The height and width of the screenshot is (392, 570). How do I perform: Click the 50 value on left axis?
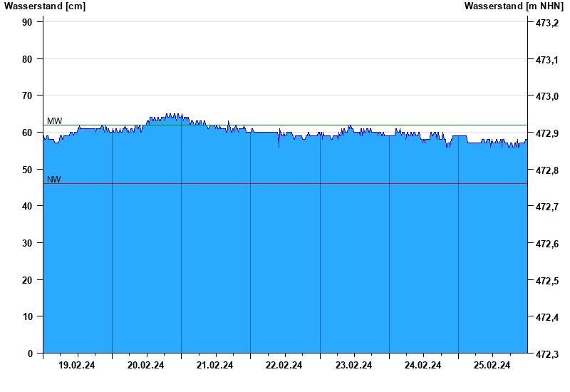pos(27,170)
